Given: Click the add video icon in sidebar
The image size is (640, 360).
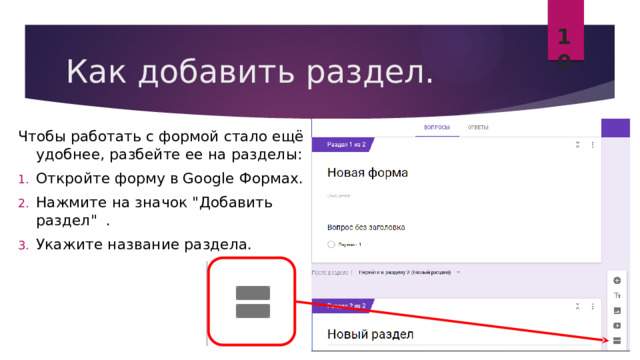Looking at the screenshot, I should tap(617, 326).
